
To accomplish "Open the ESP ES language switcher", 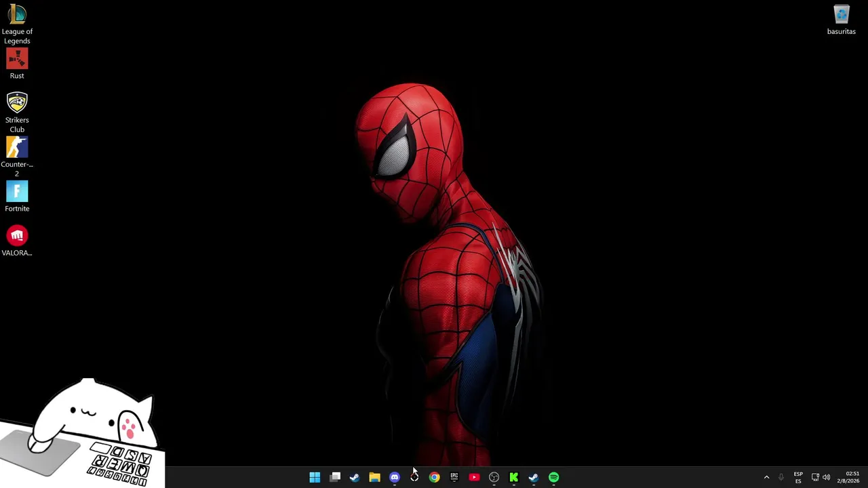I will [798, 477].
